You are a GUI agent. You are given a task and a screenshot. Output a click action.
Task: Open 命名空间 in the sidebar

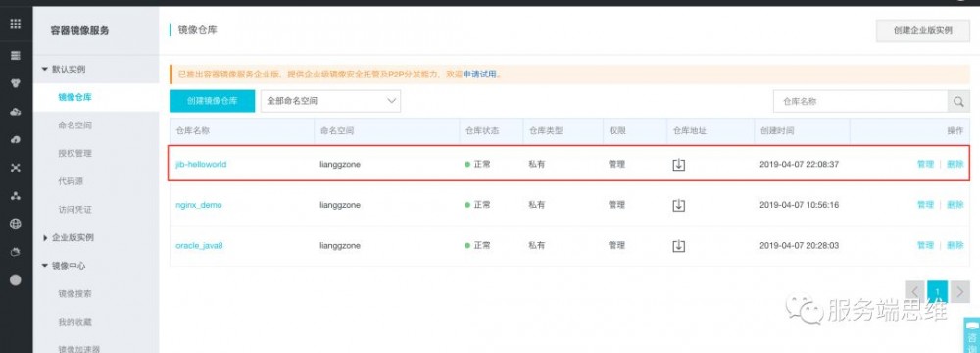point(75,126)
